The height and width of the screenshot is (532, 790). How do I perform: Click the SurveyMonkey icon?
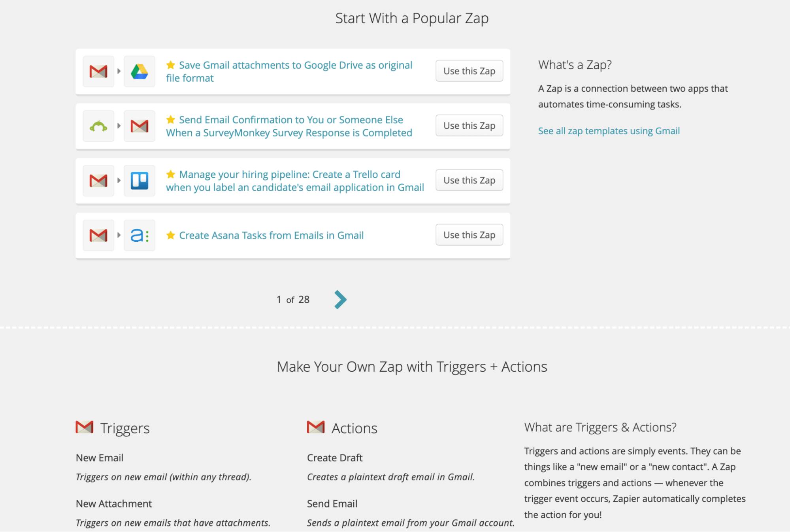coord(98,126)
